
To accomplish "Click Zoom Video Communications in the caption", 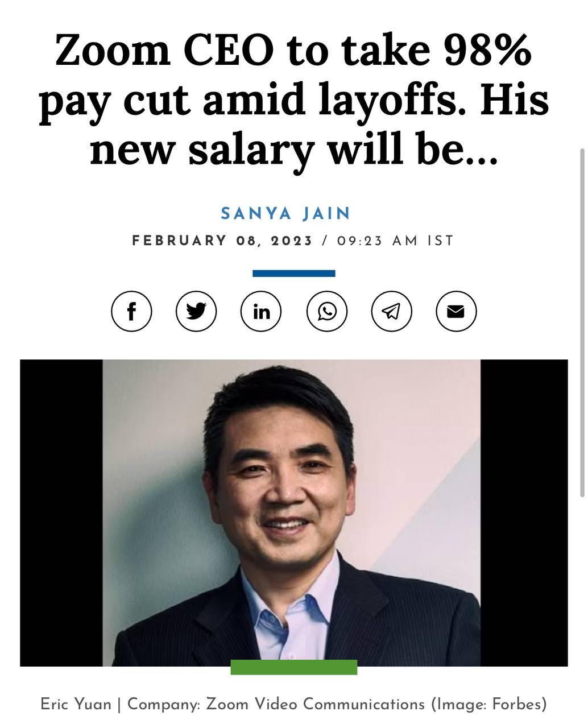I will [315, 704].
